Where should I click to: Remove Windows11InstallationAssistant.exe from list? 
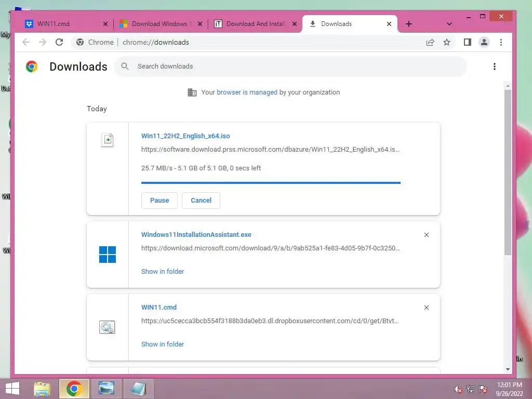pyautogui.click(x=427, y=235)
